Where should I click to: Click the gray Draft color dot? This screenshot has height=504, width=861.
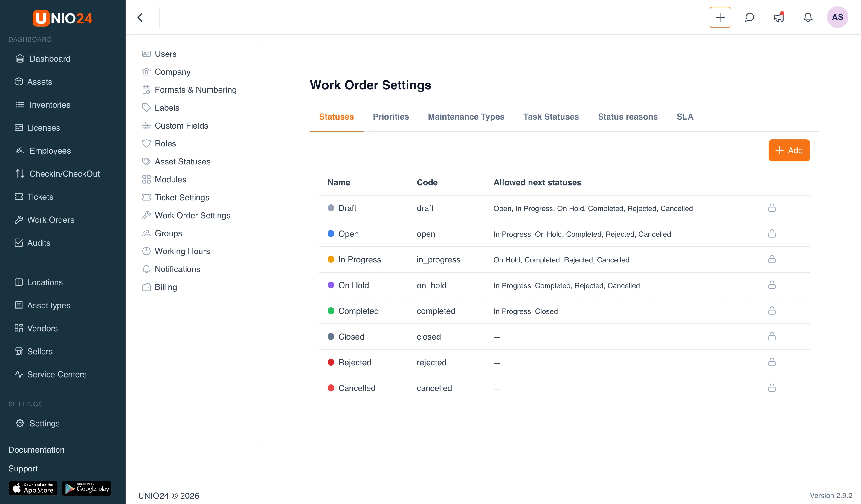pyautogui.click(x=331, y=208)
